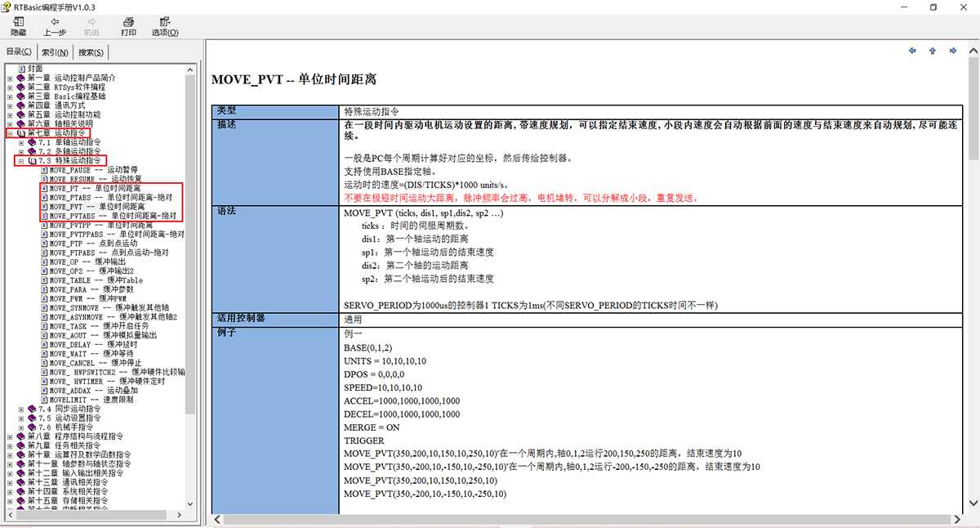Open the 第十四章 系统相关指令 chapter
This screenshot has height=528, width=980.
[67, 492]
